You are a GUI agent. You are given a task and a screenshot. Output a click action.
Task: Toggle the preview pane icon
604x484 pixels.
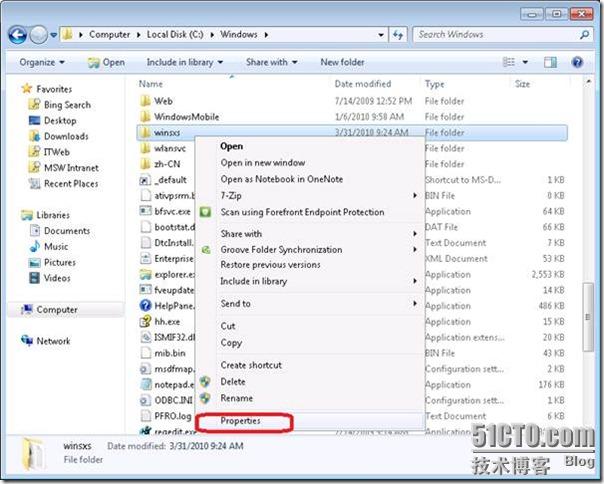tap(550, 62)
